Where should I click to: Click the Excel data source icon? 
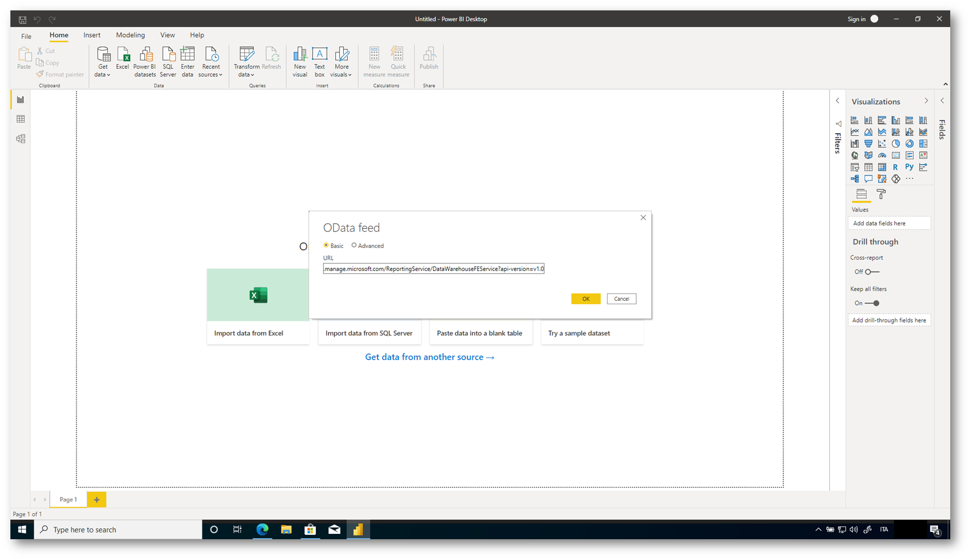[122, 58]
